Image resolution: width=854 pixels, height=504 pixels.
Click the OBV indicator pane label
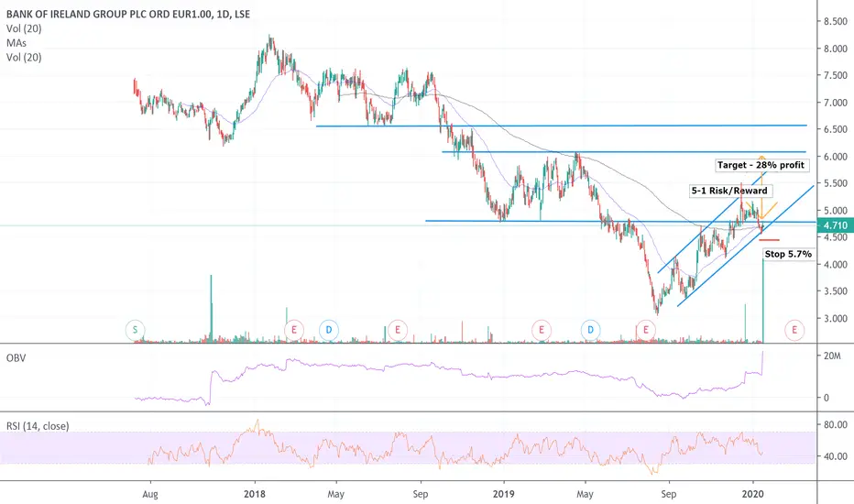(x=16, y=358)
